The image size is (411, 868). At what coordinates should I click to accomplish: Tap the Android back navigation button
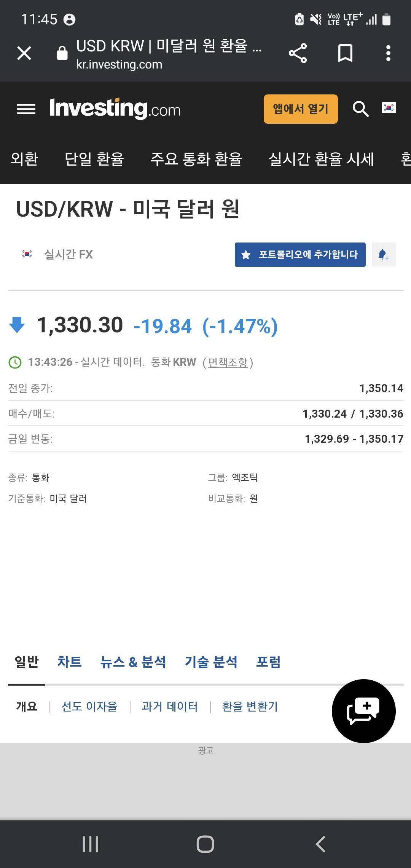pos(320,844)
